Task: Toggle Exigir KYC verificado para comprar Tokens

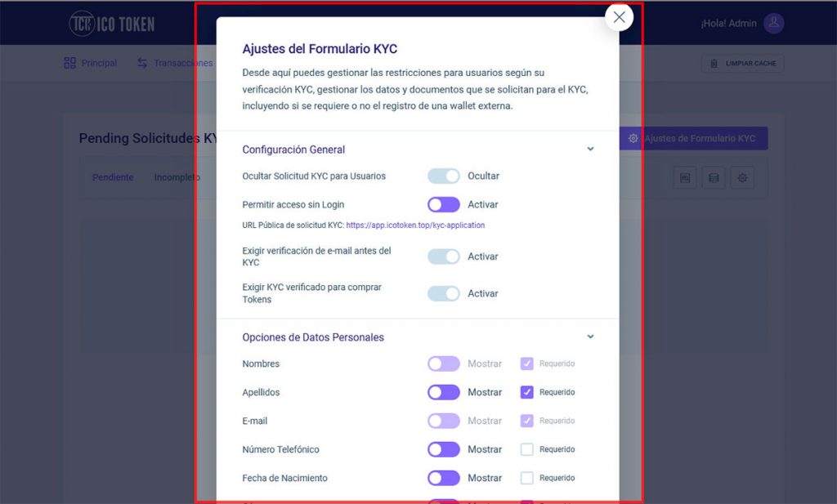Action: click(x=443, y=293)
